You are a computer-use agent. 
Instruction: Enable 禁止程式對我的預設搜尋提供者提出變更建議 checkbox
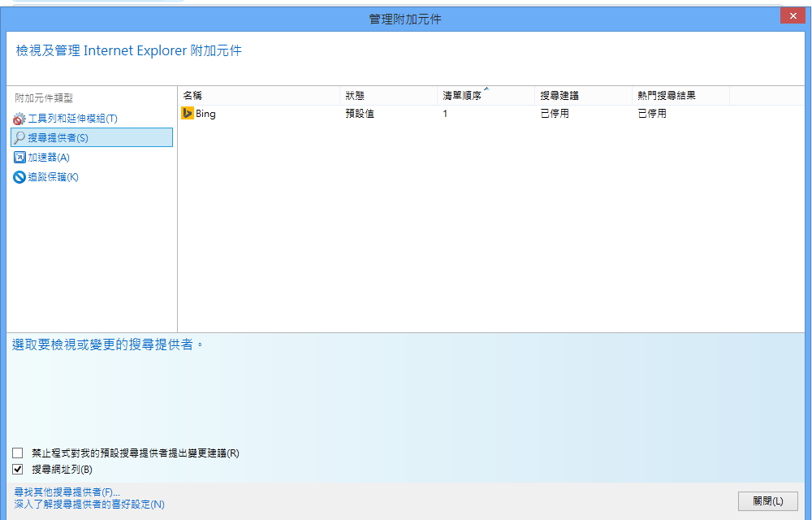[x=18, y=453]
